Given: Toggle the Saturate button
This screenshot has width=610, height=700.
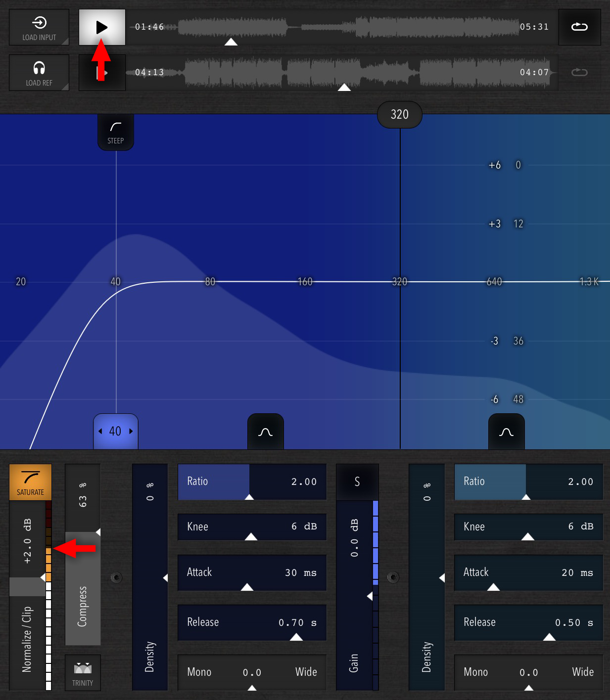Looking at the screenshot, I should 30,482.
